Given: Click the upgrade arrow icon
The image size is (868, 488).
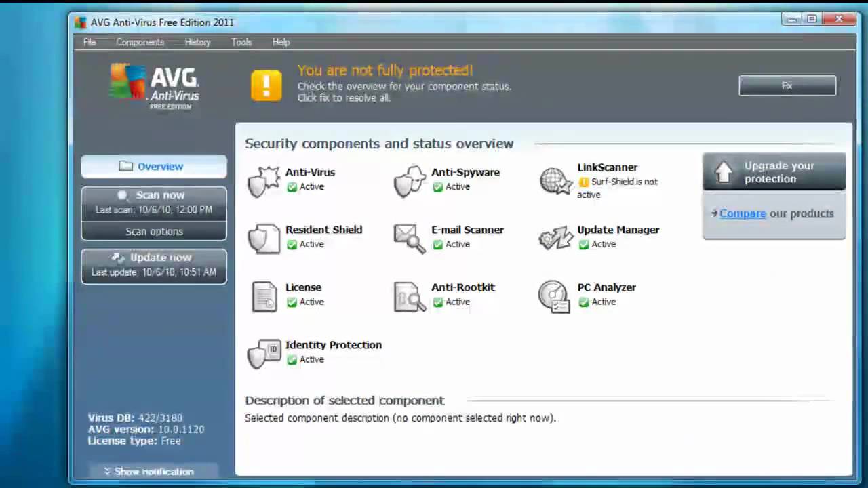Looking at the screenshot, I should point(724,172).
